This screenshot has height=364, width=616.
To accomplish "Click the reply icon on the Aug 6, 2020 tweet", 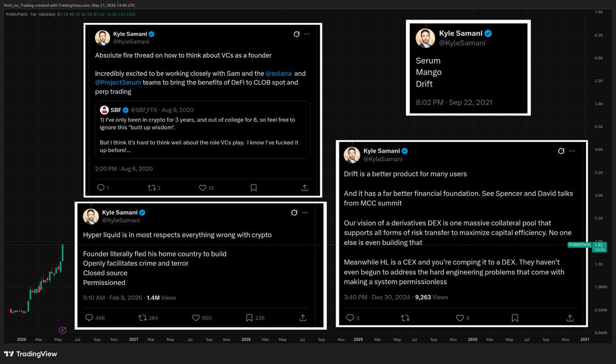I will (100, 188).
